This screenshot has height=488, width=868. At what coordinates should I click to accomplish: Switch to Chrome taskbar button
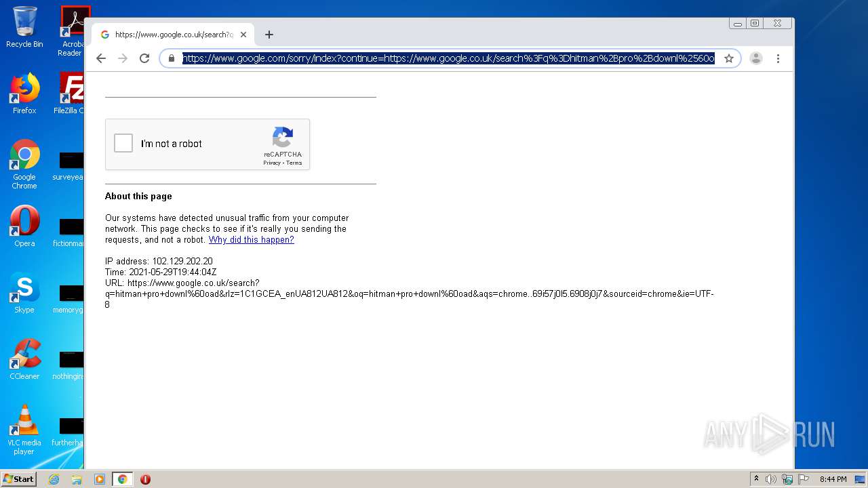click(x=123, y=479)
